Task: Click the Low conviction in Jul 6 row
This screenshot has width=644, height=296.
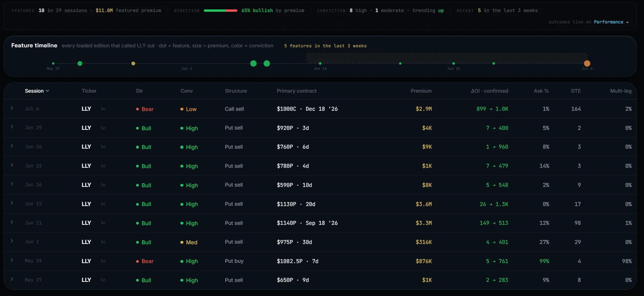Action: [188, 109]
